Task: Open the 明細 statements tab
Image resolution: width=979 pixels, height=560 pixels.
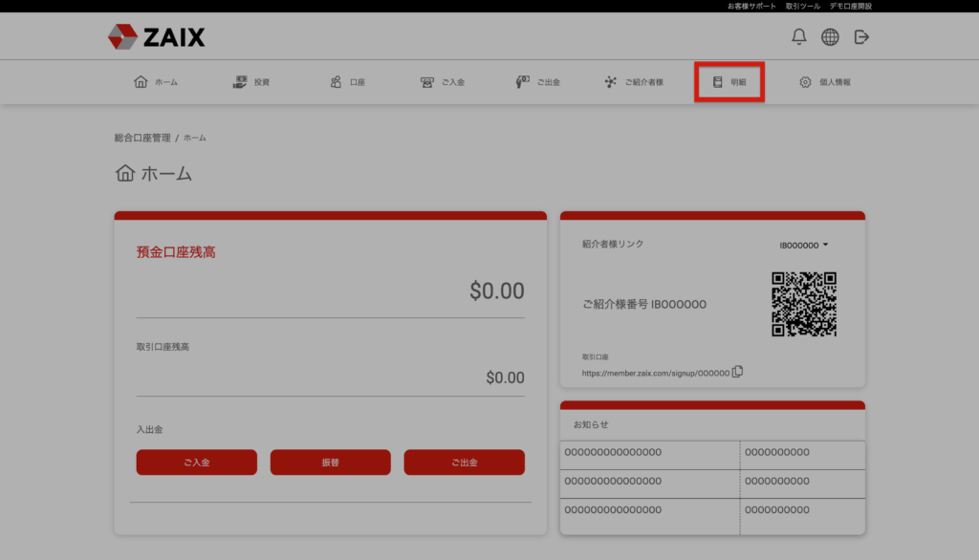Action: 729,82
